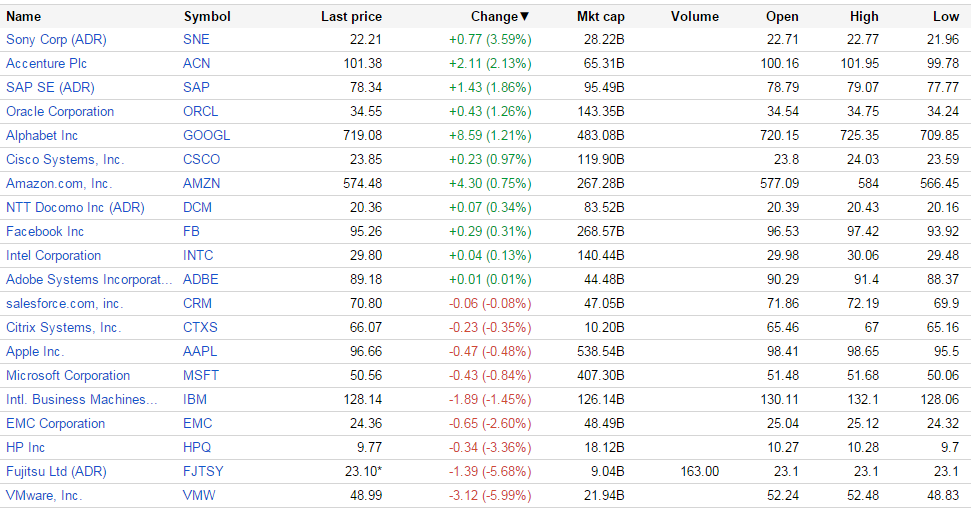Open Sony Corp (ADR) company link
This screenshot has width=971, height=509.
56,39
